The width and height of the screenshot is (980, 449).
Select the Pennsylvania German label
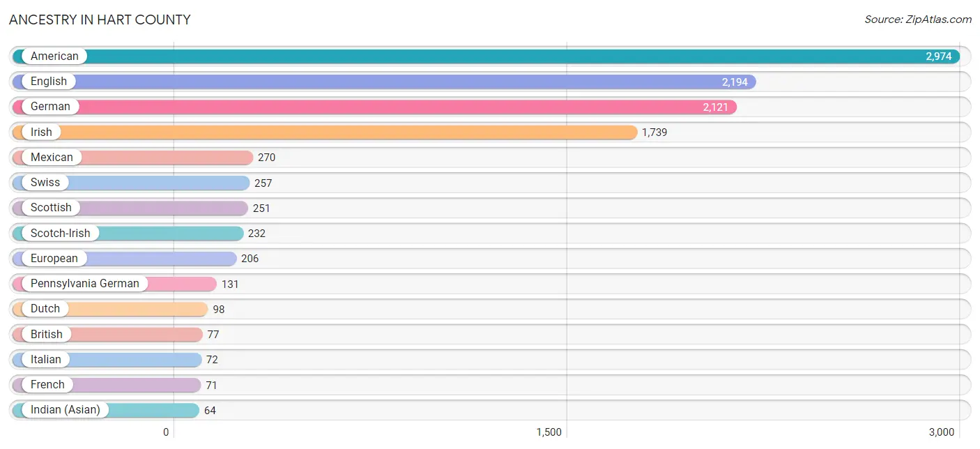(85, 284)
